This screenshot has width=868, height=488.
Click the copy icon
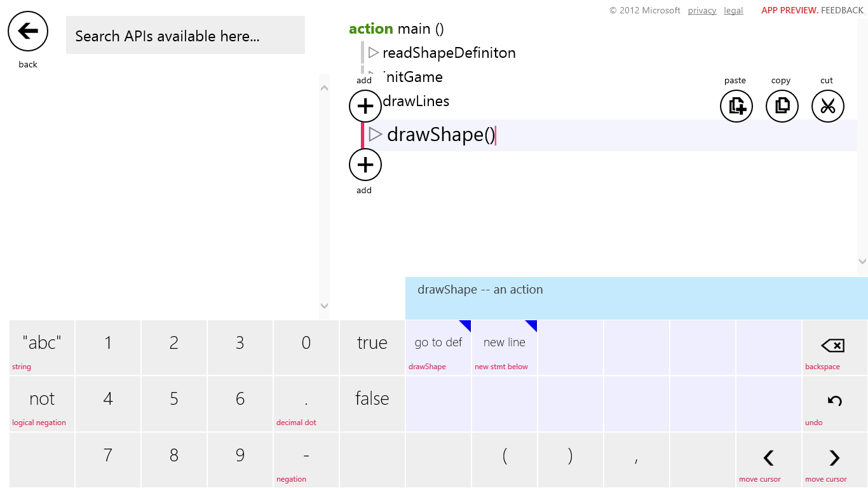(782, 106)
